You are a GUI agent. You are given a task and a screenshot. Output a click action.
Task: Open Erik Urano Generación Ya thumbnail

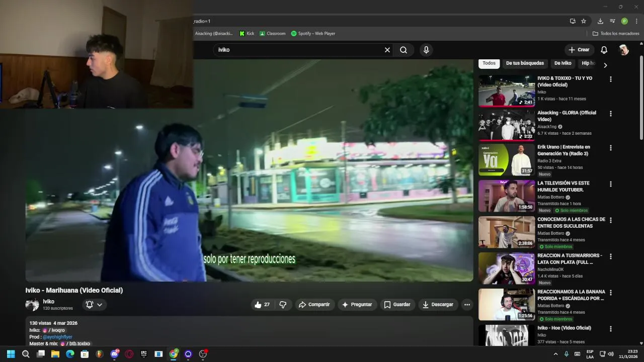click(x=507, y=160)
